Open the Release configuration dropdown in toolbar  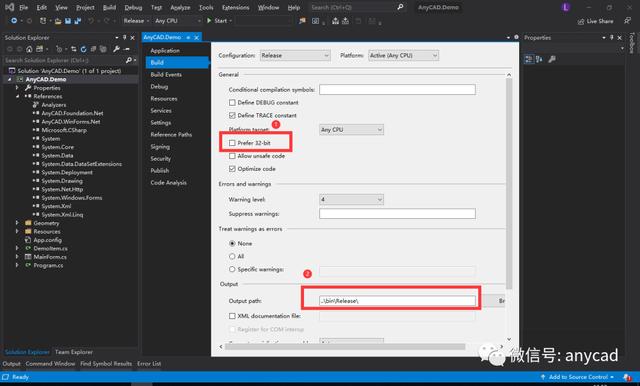pyautogui.click(x=136, y=21)
